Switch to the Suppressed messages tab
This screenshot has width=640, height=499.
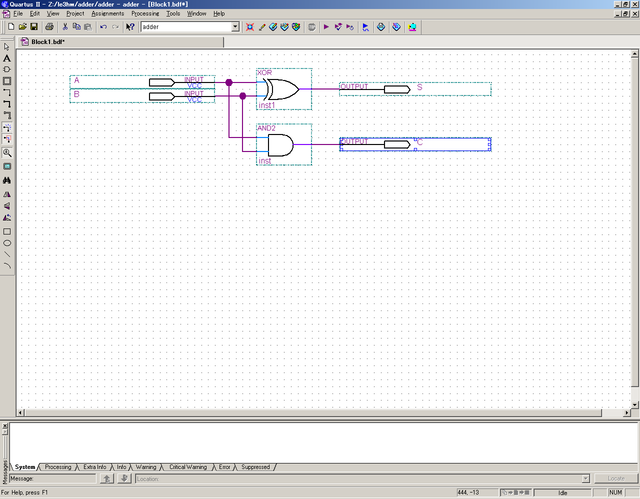tap(256, 467)
